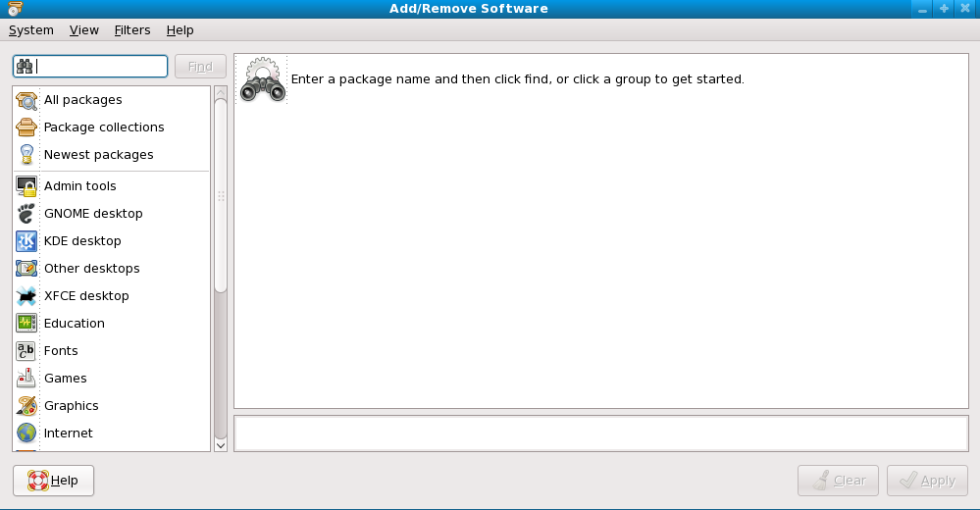Pick the Education group
Screen dimensions: 980x510
click(x=111, y=324)
